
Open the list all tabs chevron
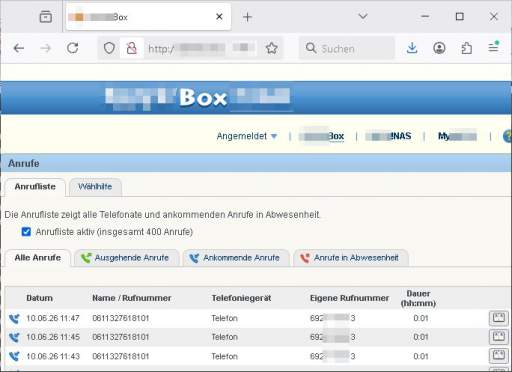[x=363, y=16]
